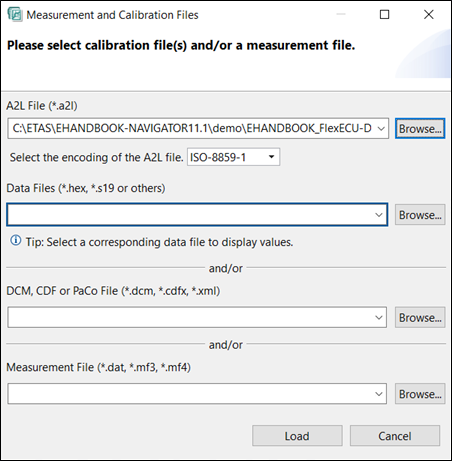This screenshot has height=461, width=452.
Task: Browse for a DCM, CDF or PaCo file
Action: click(x=420, y=317)
